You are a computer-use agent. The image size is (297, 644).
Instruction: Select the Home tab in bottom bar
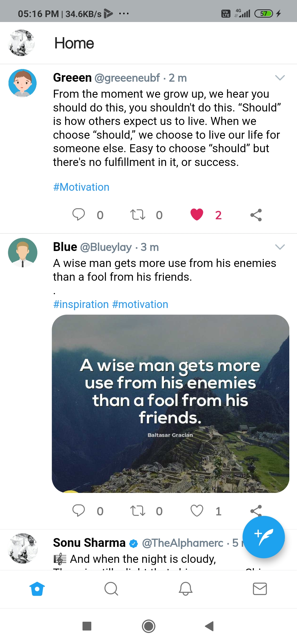tap(37, 589)
